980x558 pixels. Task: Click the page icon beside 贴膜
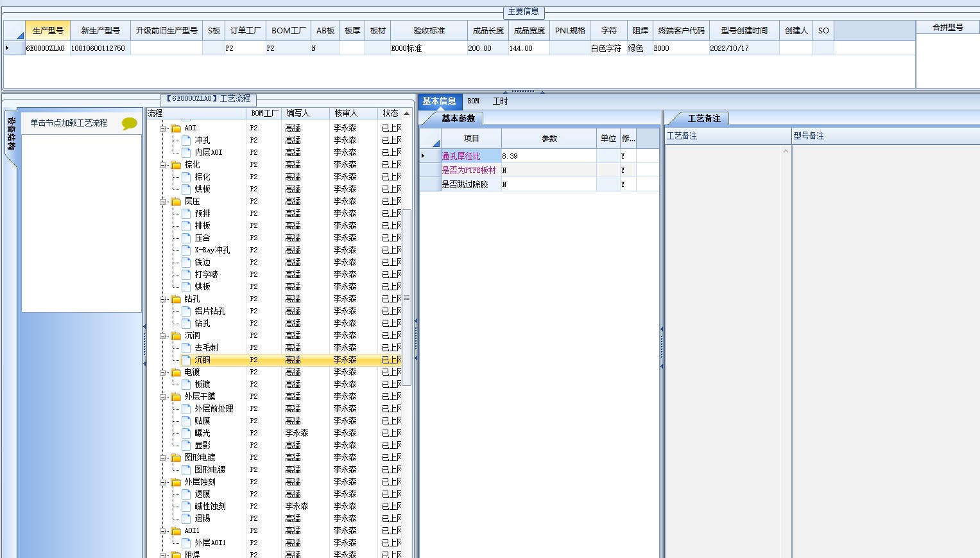pos(186,421)
